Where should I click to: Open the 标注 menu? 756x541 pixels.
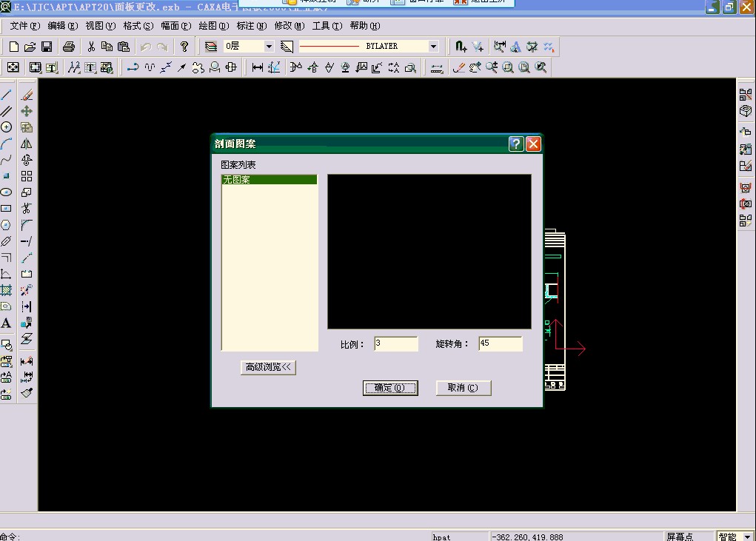click(x=250, y=26)
